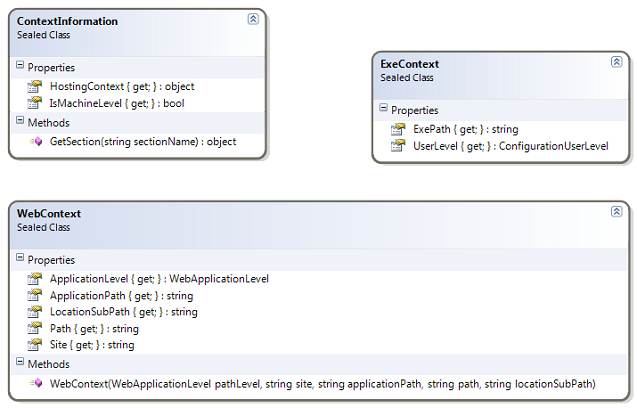
Task: Select HostingContext { get; } : object member
Action: (x=122, y=87)
